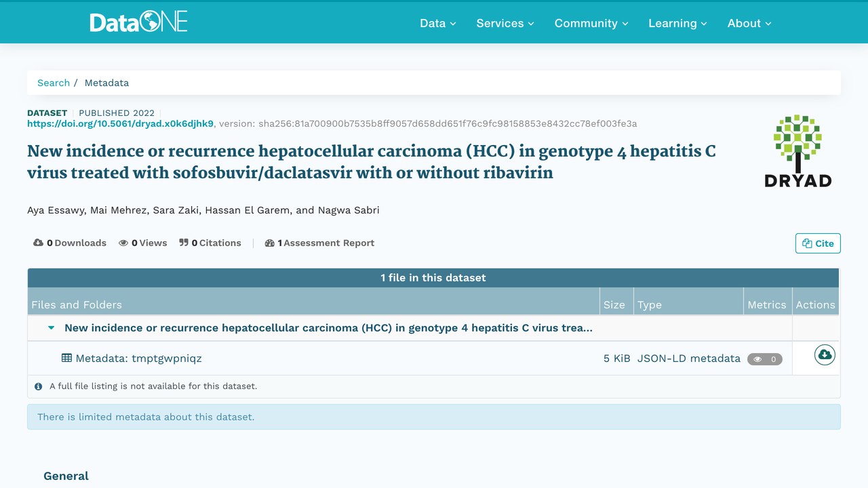The width and height of the screenshot is (868, 488).
Task: Click the General section heading
Action: click(x=66, y=476)
